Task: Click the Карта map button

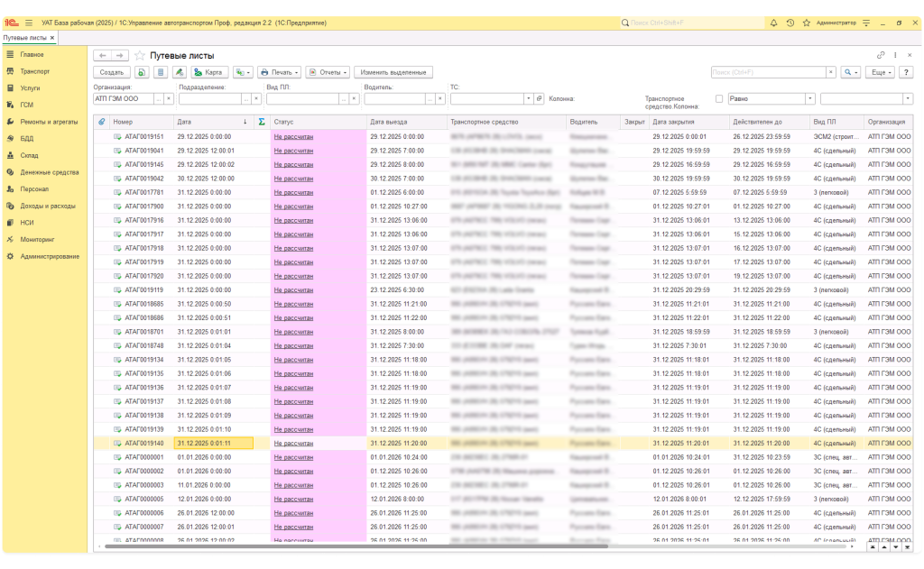Action: tap(208, 72)
